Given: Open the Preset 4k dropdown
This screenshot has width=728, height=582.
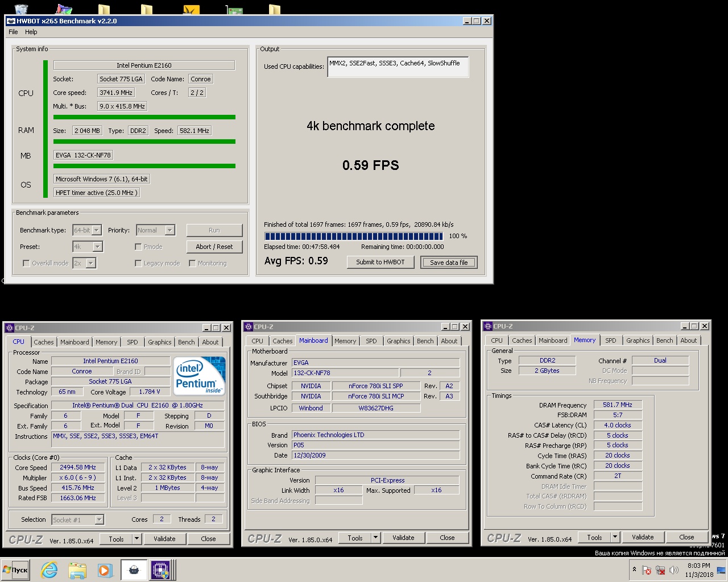Looking at the screenshot, I should (88, 247).
